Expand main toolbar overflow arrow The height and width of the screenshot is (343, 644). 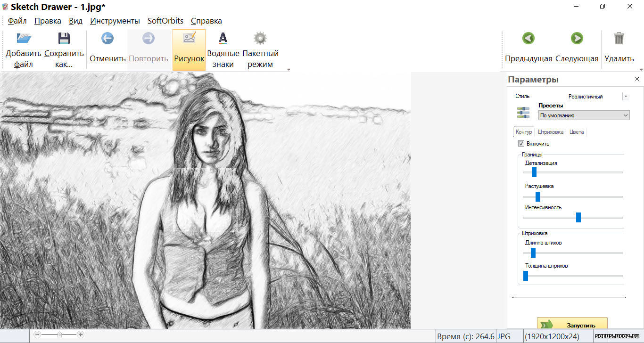click(x=289, y=69)
